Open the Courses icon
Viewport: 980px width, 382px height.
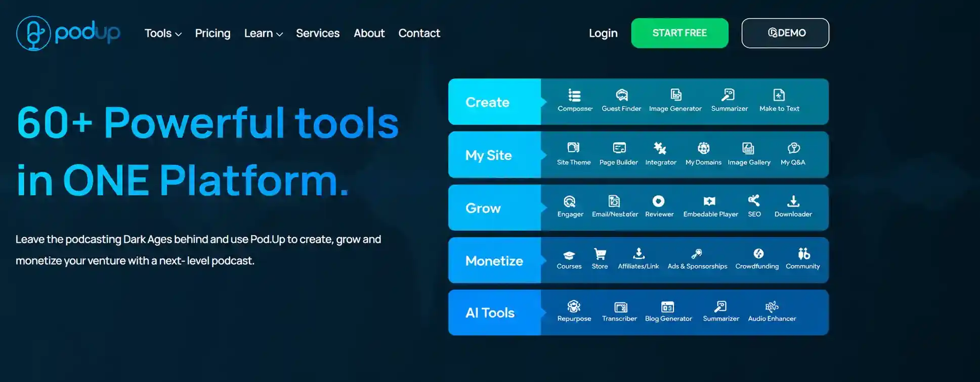569,254
